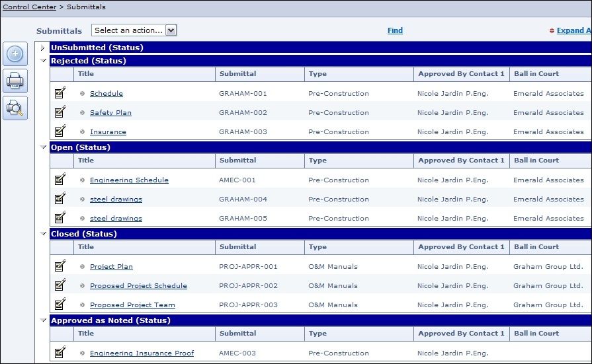
Task: Edit icon for Schedule row GRAHAM-001
Action: pyautogui.click(x=60, y=92)
